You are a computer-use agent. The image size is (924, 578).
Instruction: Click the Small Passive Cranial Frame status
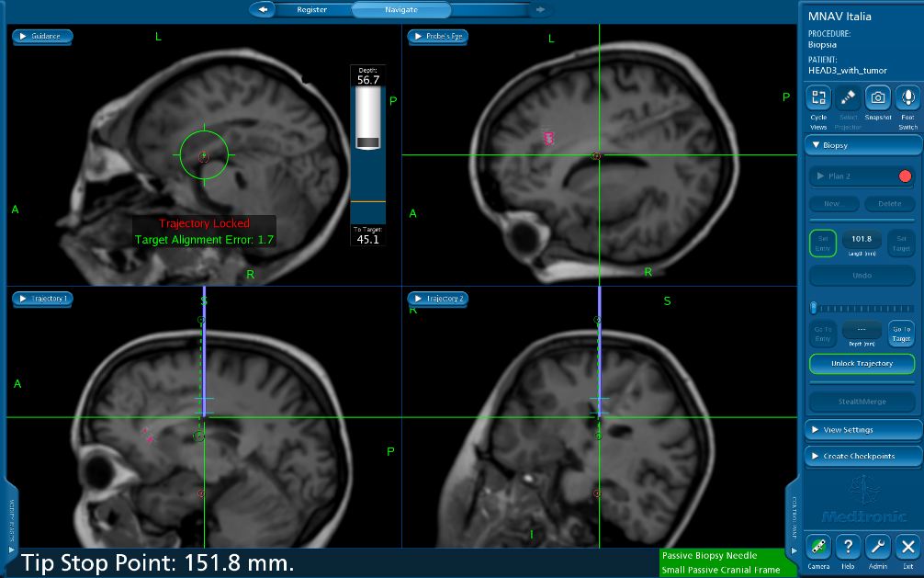click(720, 570)
